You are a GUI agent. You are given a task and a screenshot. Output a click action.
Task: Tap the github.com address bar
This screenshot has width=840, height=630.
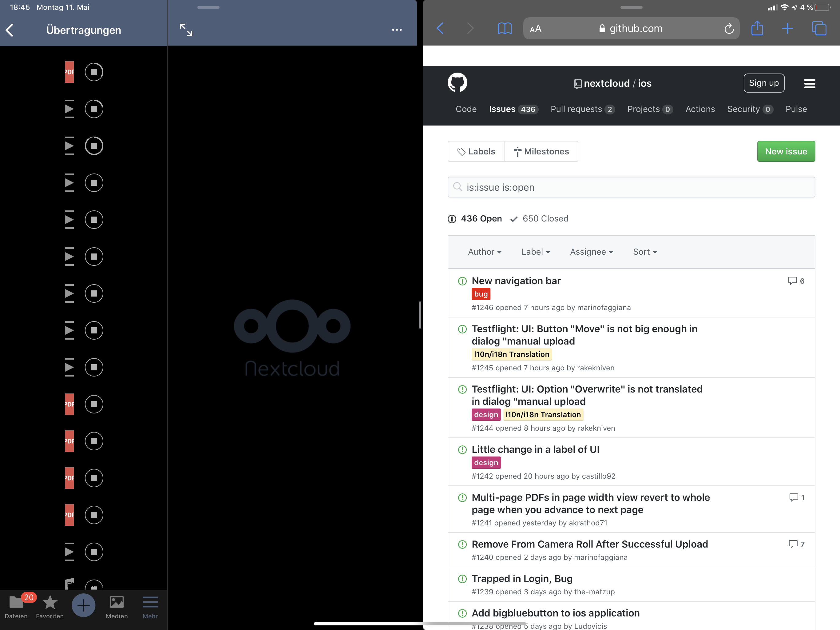click(x=631, y=29)
